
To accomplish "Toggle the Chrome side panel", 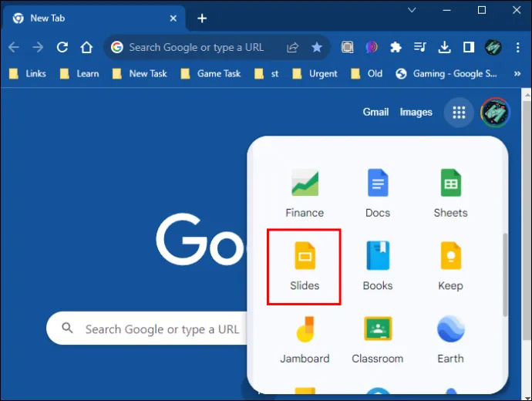I will [469, 47].
